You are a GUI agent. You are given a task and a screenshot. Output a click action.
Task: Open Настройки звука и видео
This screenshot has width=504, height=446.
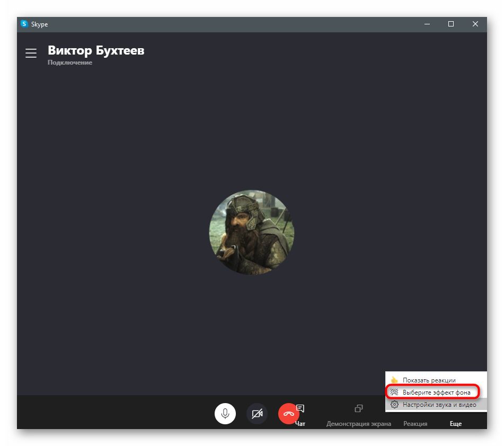pos(439,405)
